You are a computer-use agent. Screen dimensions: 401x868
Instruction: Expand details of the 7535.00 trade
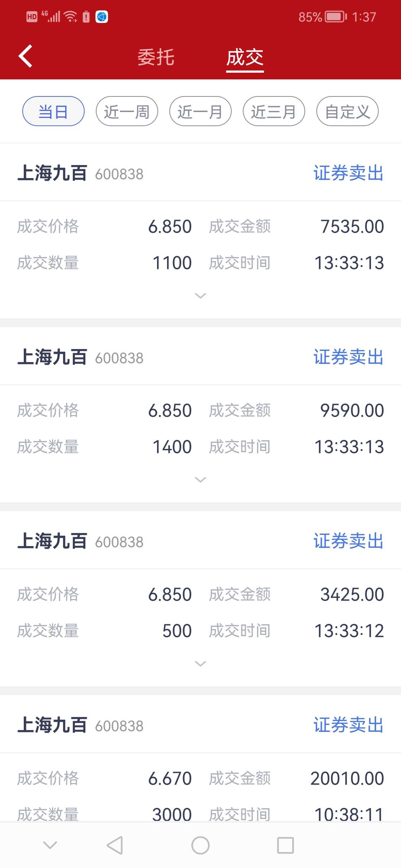[x=200, y=296]
